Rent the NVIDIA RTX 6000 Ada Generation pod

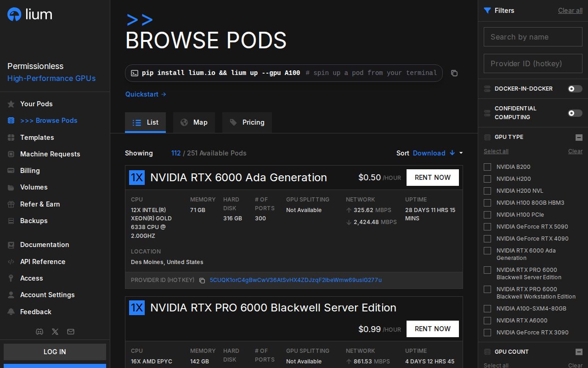433,178
